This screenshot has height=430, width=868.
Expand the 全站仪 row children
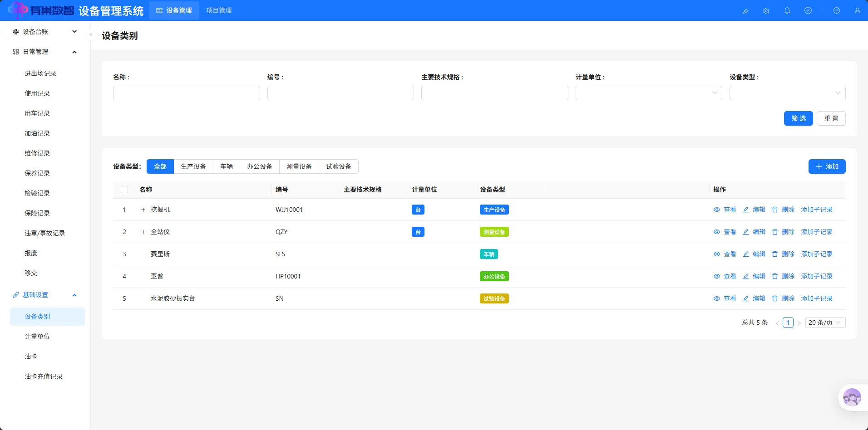pos(143,232)
